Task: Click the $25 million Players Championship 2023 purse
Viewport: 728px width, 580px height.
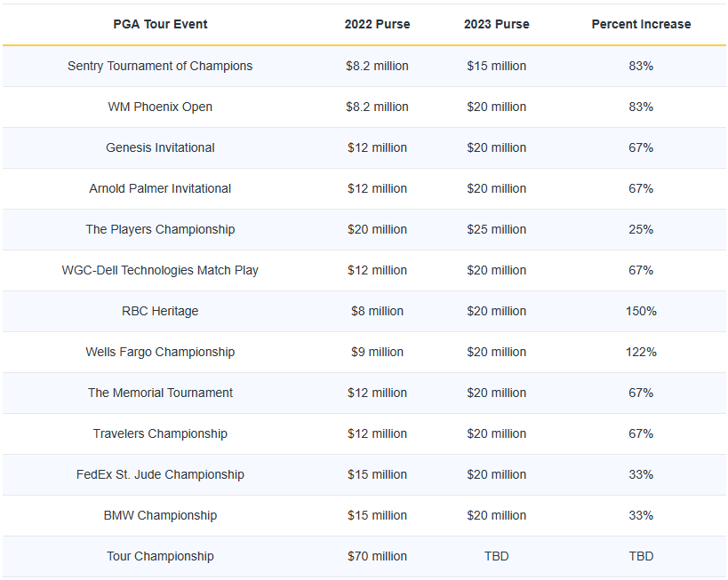Action: click(x=496, y=229)
